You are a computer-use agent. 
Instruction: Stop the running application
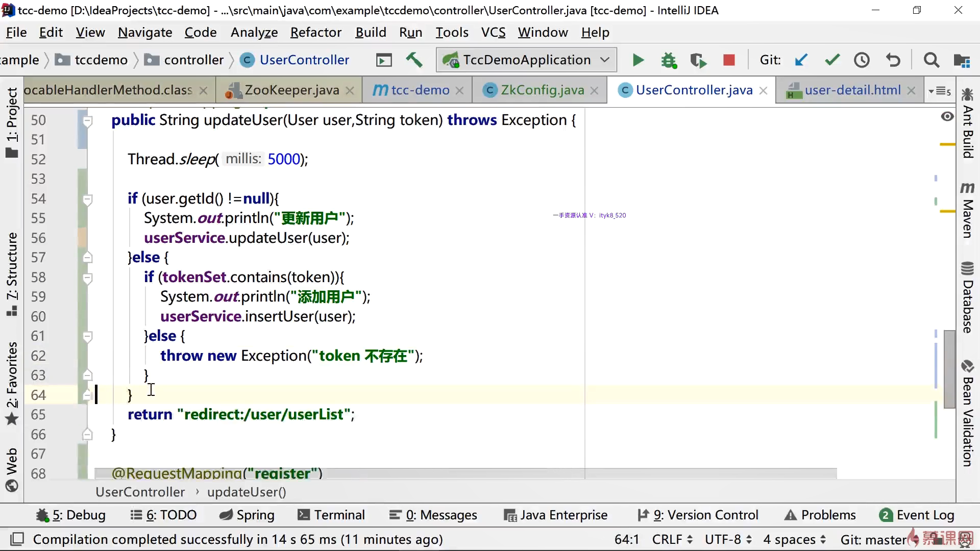[x=729, y=60]
